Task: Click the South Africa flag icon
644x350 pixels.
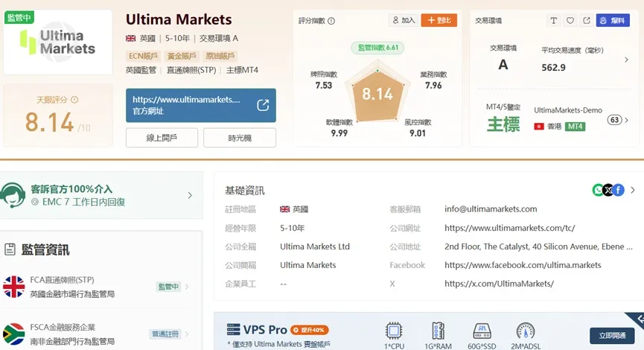Action: pyautogui.click(x=14, y=334)
